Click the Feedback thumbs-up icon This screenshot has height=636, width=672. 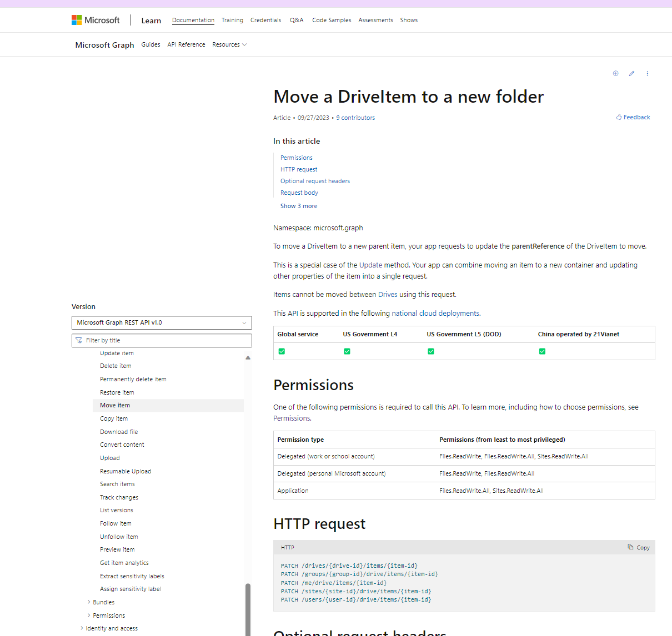tap(618, 117)
